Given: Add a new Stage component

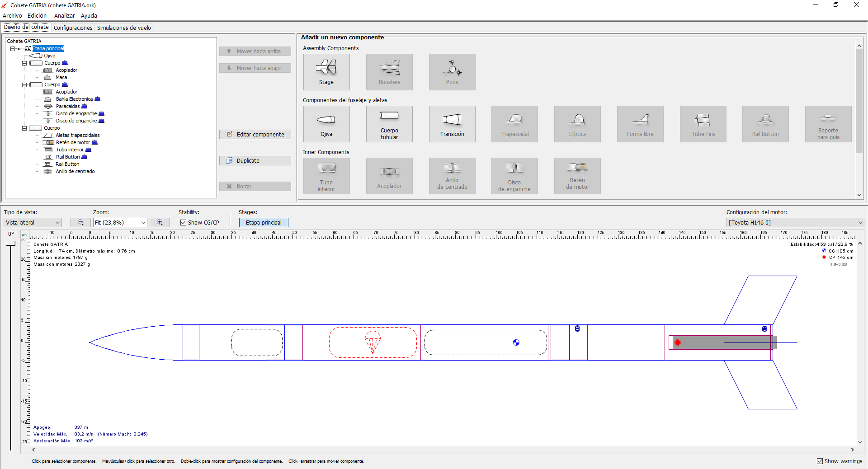Looking at the screenshot, I should (326, 72).
